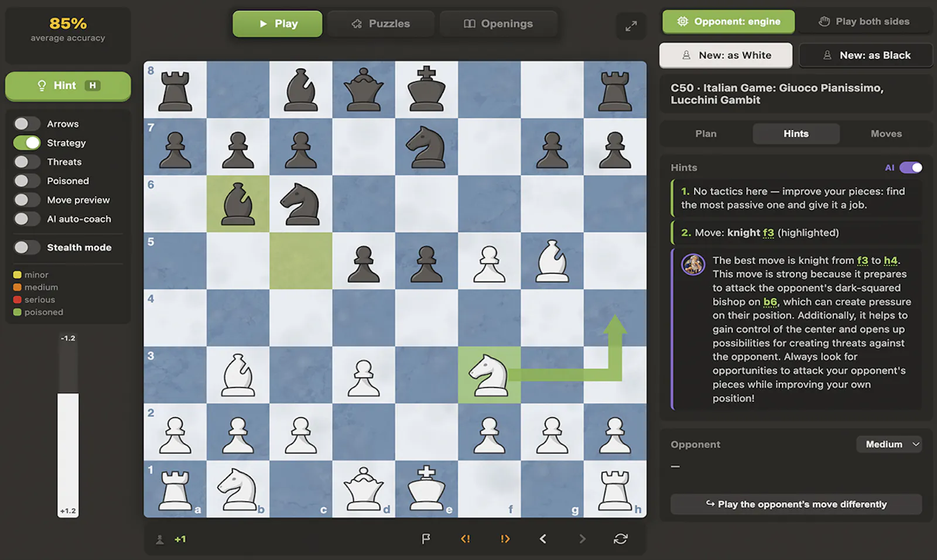Screen dimensions: 937x560
Task: Click the AI coach avatar icon
Action: [693, 264]
